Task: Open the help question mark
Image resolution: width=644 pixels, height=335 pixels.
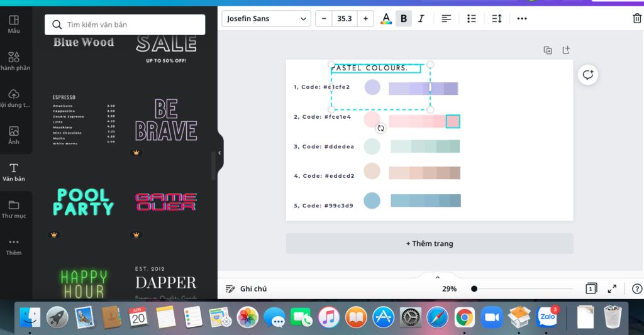Action: click(x=636, y=288)
